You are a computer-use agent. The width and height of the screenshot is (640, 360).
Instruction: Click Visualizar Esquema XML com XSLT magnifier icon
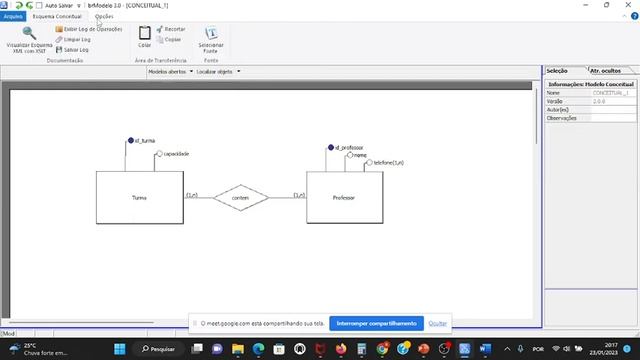coord(29,33)
